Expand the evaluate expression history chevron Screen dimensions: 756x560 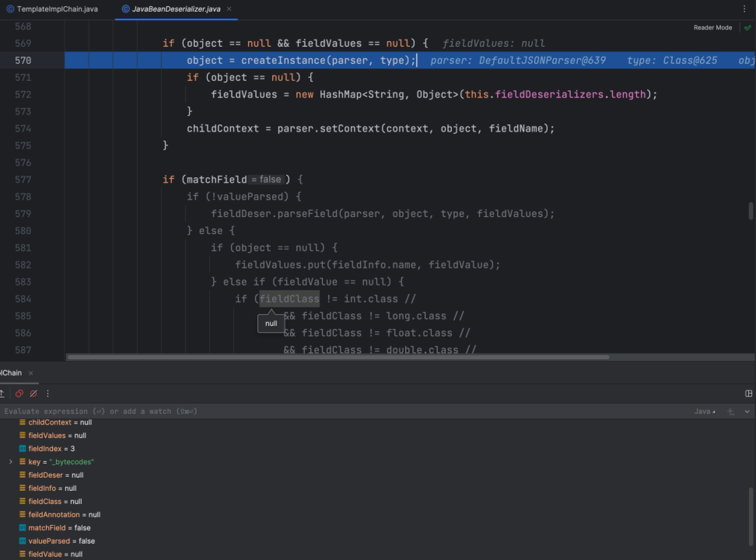pos(747,411)
